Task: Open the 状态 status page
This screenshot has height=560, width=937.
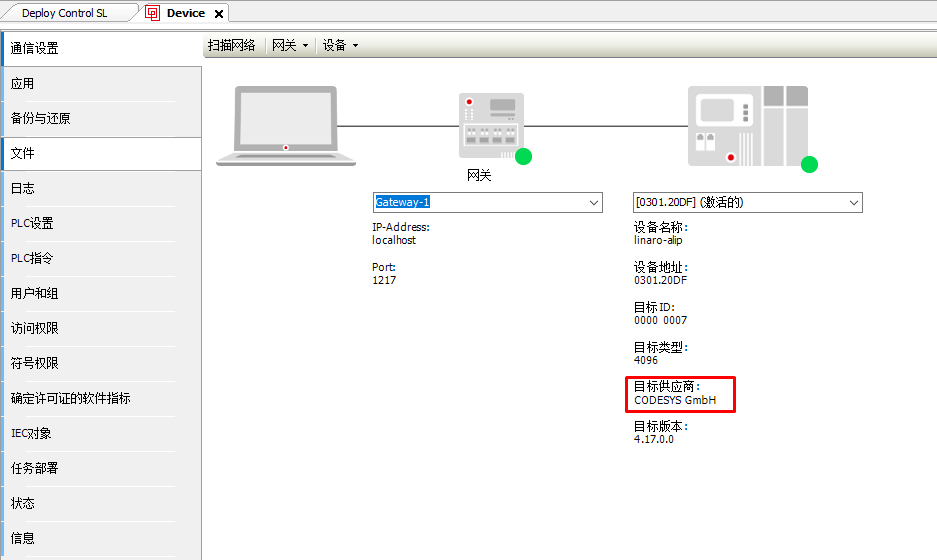Action: click(x=102, y=503)
